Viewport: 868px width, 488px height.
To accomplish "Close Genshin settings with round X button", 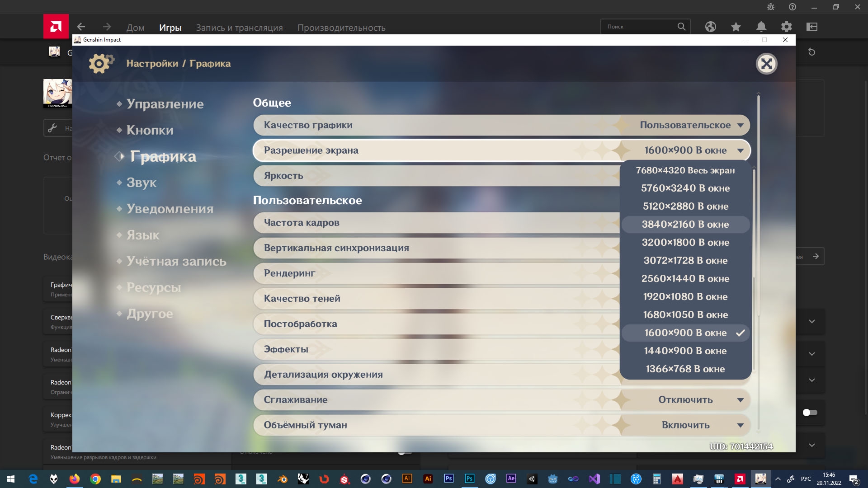I will [x=766, y=64].
